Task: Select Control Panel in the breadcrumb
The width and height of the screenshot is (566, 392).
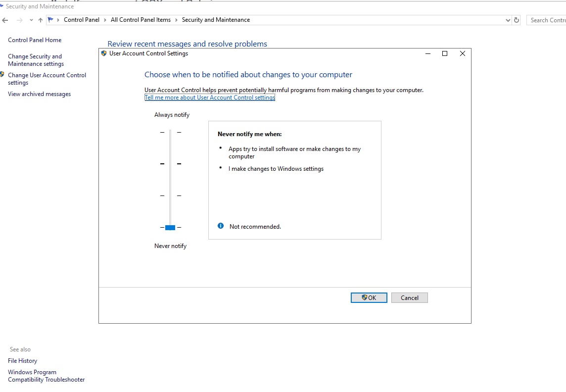Action: tap(82, 20)
